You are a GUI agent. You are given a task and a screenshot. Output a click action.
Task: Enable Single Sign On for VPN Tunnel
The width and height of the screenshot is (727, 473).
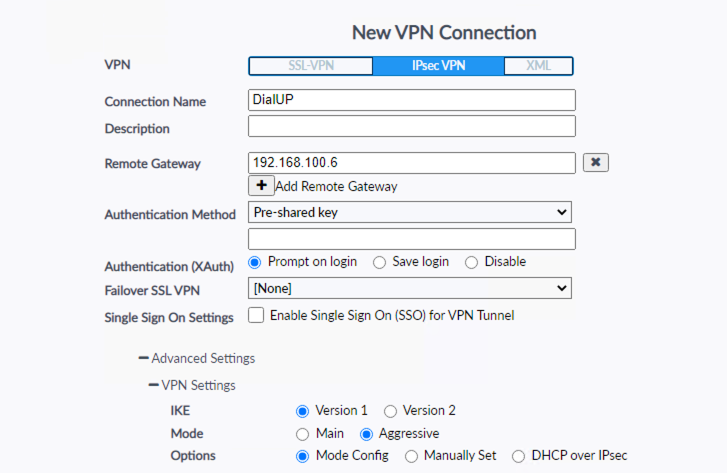tap(256, 315)
